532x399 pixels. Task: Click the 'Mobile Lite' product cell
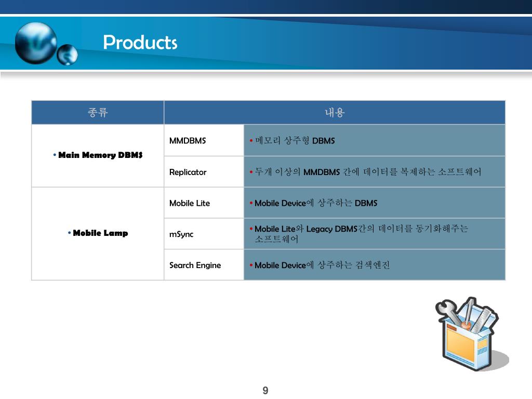click(x=204, y=203)
